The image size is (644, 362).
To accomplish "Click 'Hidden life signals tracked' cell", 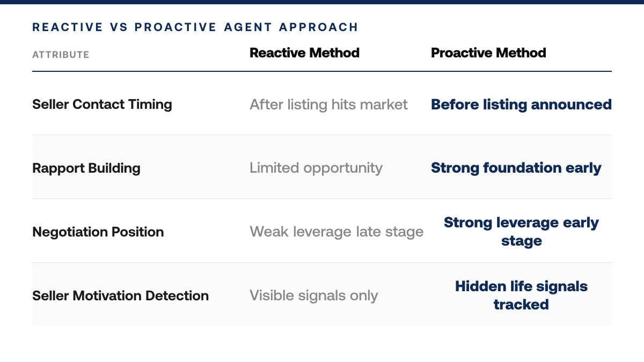I will (x=521, y=295).
